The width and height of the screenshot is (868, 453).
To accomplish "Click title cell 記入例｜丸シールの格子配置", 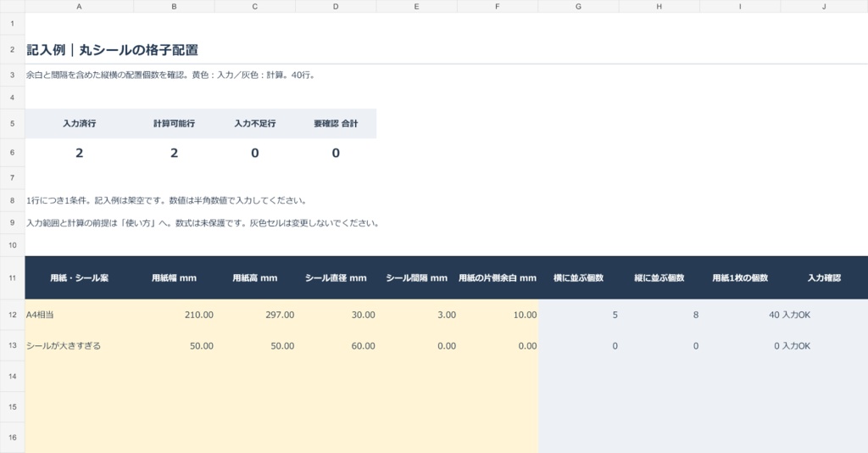I will (113, 50).
